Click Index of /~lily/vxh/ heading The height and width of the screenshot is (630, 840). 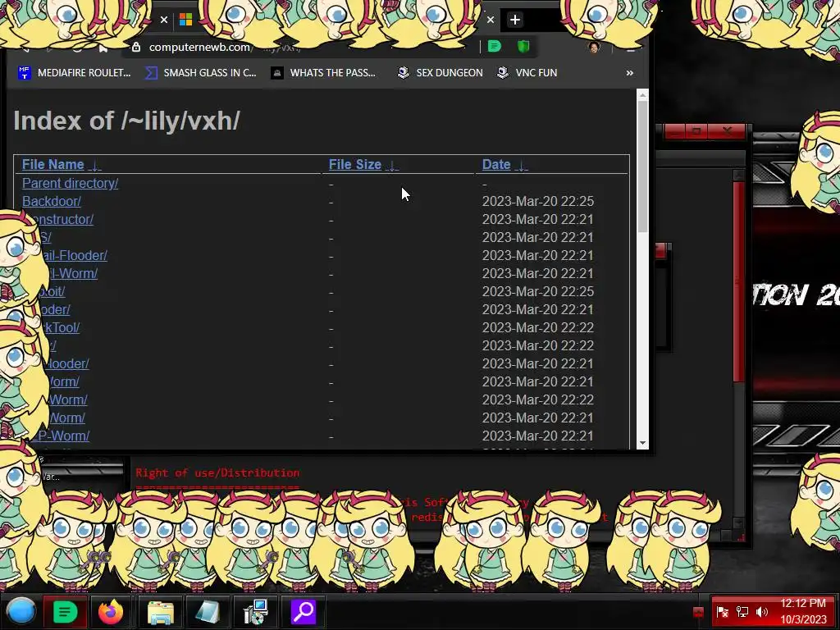(126, 121)
